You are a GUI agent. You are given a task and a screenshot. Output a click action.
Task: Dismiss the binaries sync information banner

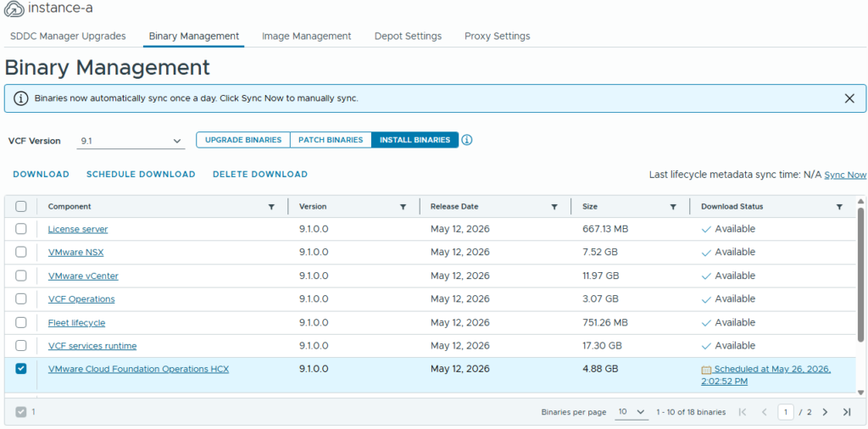click(849, 98)
